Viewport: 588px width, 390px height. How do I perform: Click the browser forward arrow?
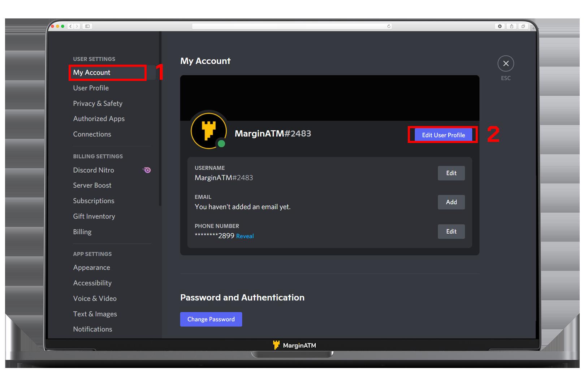click(77, 26)
